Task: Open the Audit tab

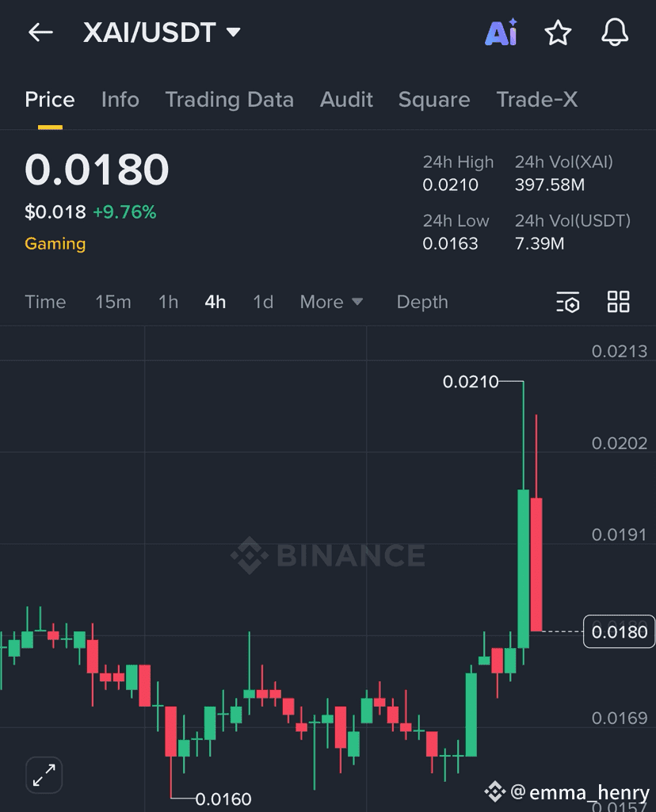Action: tap(346, 100)
